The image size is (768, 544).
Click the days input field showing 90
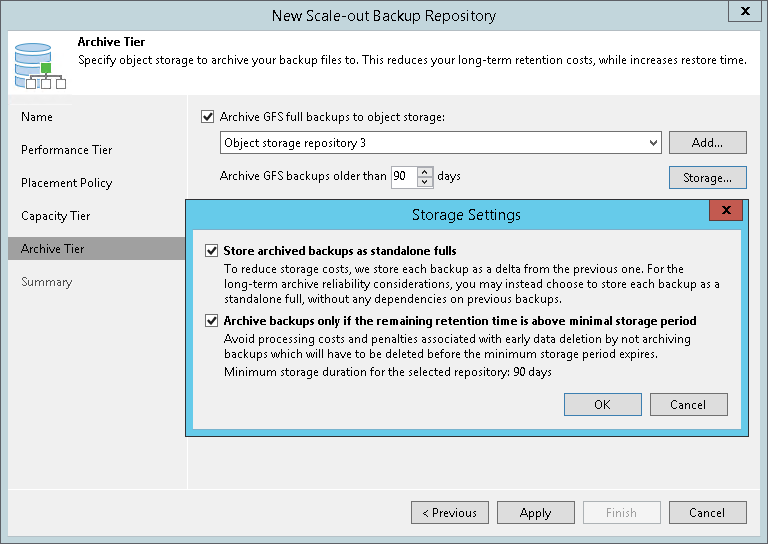[x=402, y=177]
